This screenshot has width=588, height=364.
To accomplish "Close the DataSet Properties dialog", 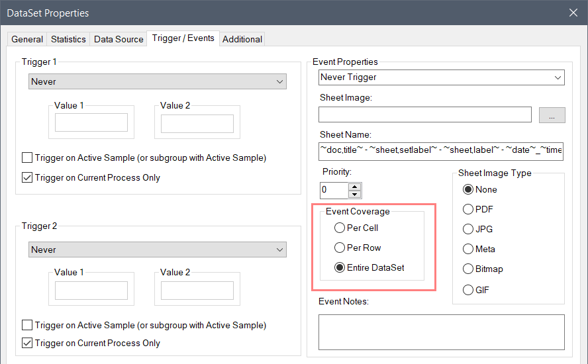I will point(573,13).
